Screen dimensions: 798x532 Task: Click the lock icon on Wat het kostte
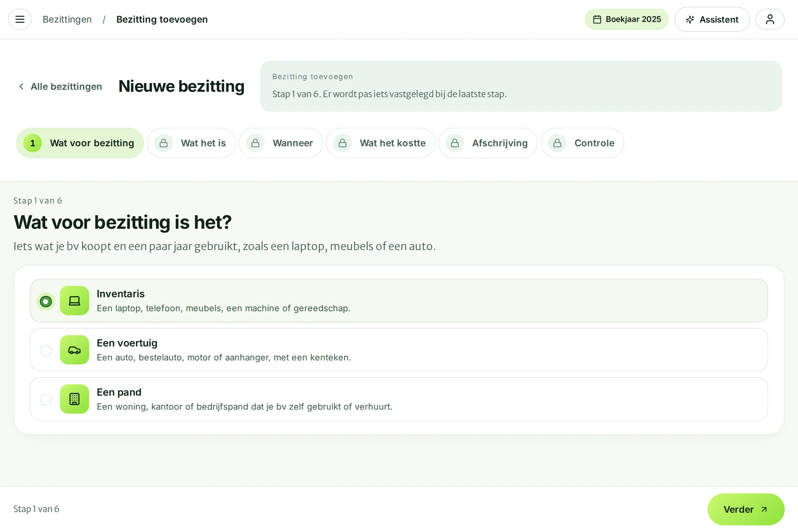pos(342,143)
